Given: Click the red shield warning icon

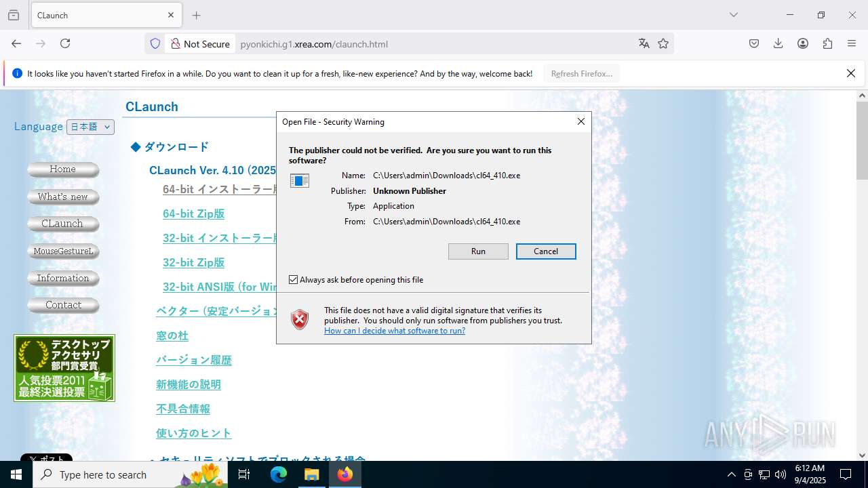Looking at the screenshot, I should 300,319.
